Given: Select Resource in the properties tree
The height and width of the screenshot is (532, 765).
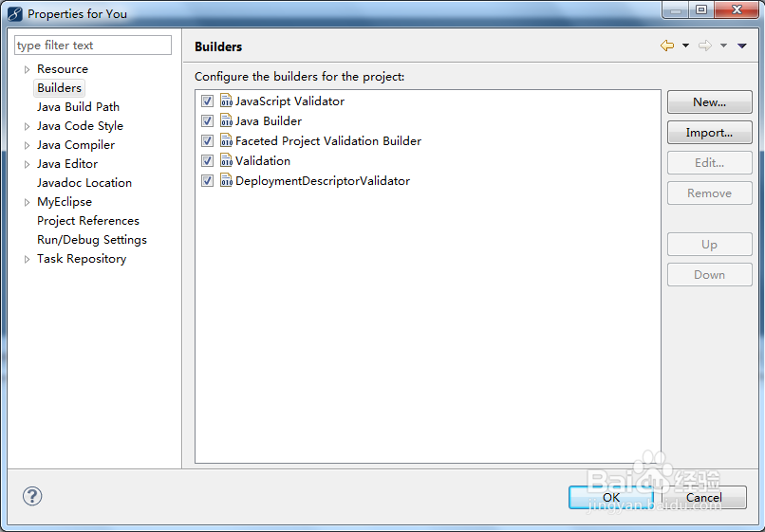Looking at the screenshot, I should (63, 69).
